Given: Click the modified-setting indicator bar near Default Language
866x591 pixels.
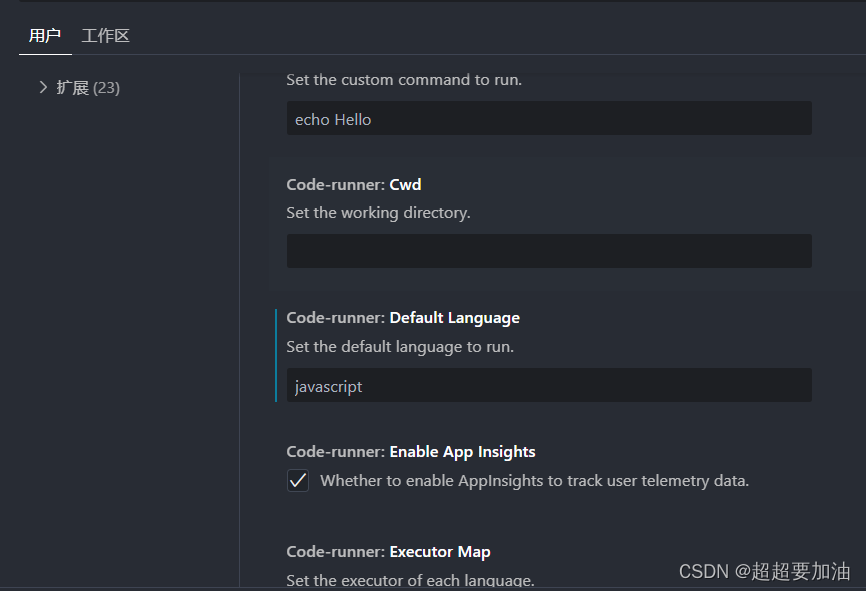Looking at the screenshot, I should click(x=277, y=350).
